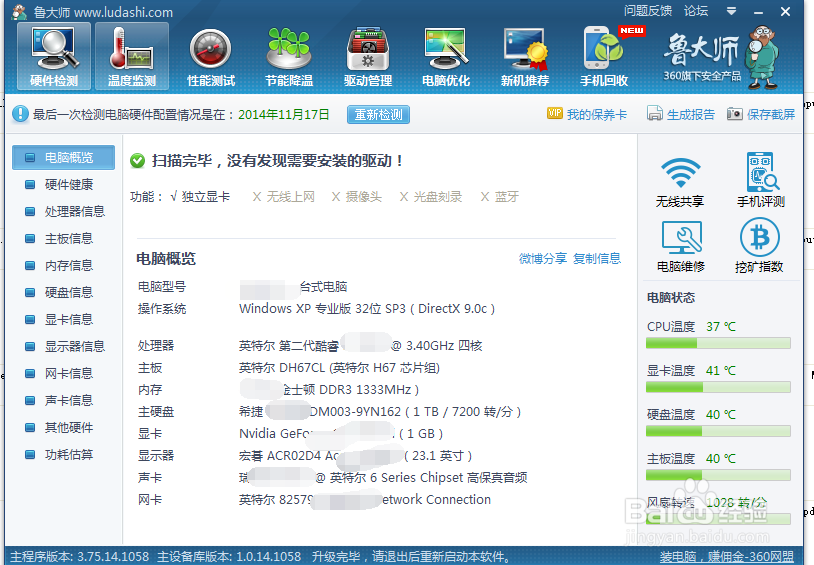Open the 温度监测 temperature monitor

pos(132,56)
